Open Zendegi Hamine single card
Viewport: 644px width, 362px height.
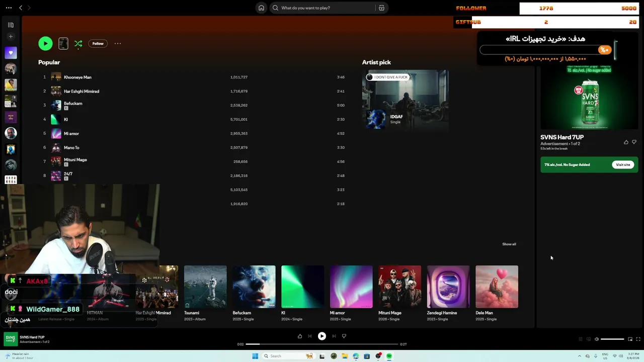(x=448, y=294)
